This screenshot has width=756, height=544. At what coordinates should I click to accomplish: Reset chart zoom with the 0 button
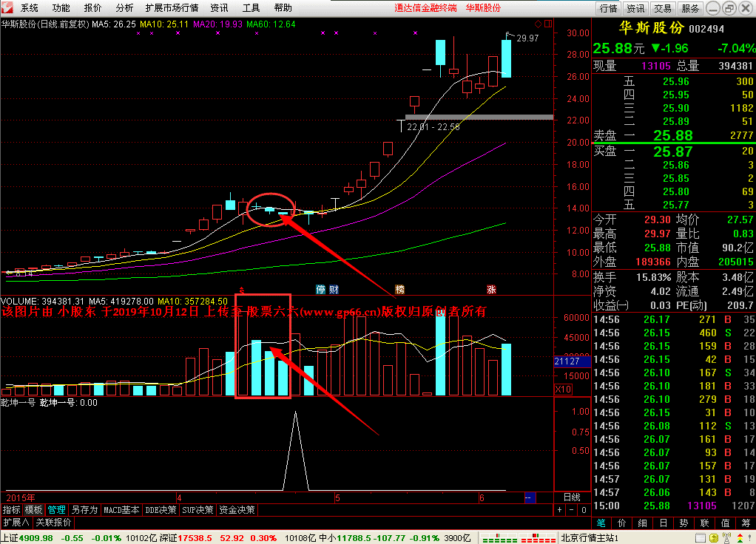(584, 510)
